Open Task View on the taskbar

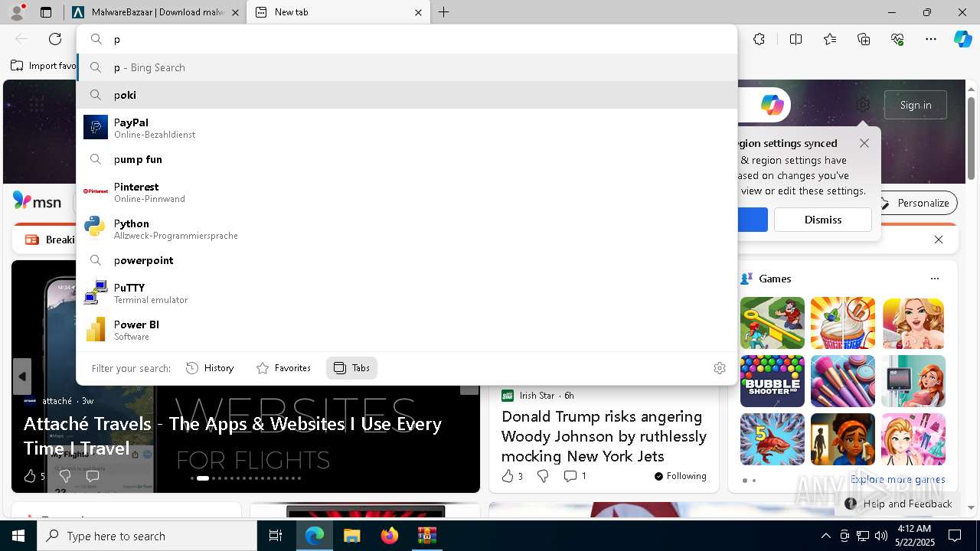click(x=276, y=536)
